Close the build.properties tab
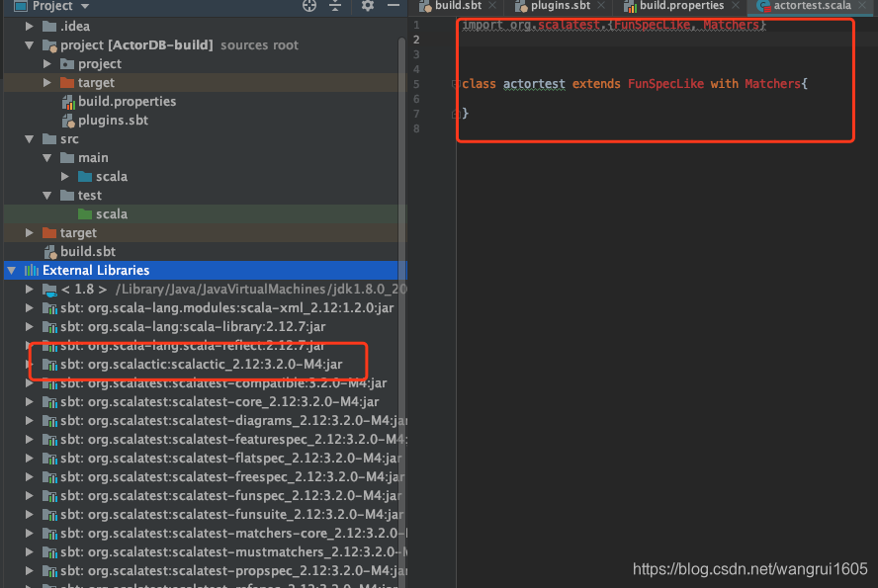 coord(736,6)
